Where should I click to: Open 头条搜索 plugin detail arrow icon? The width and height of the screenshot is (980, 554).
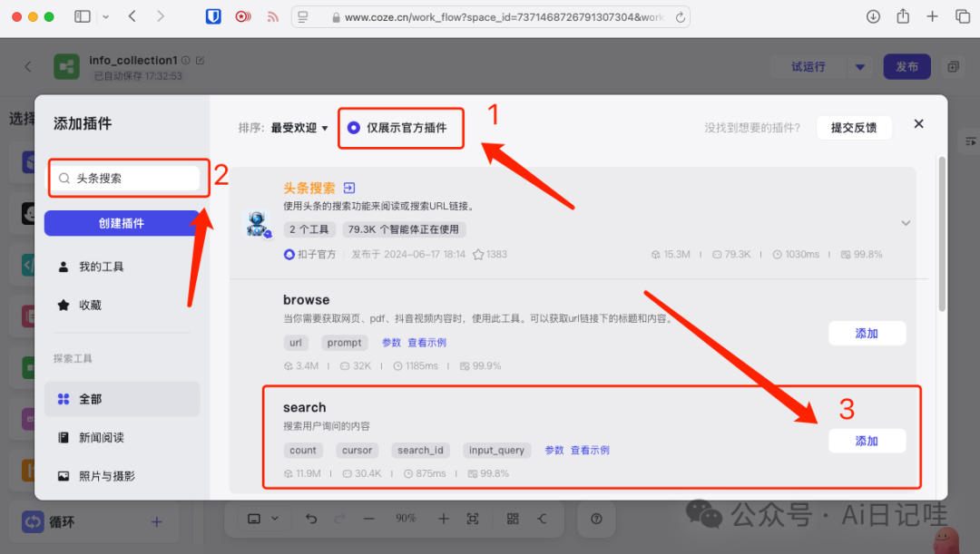349,188
